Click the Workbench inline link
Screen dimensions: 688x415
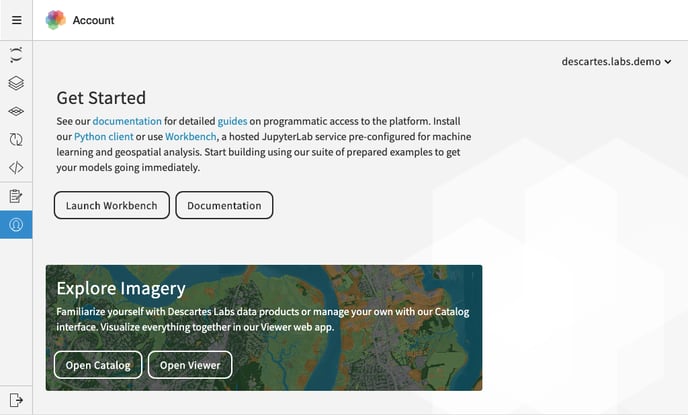[x=191, y=137]
